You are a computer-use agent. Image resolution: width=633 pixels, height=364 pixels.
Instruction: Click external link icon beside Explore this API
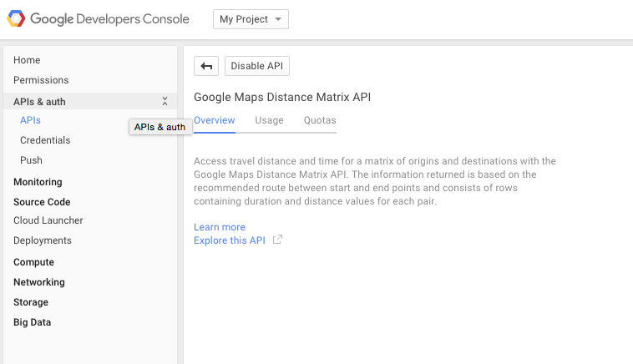277,240
